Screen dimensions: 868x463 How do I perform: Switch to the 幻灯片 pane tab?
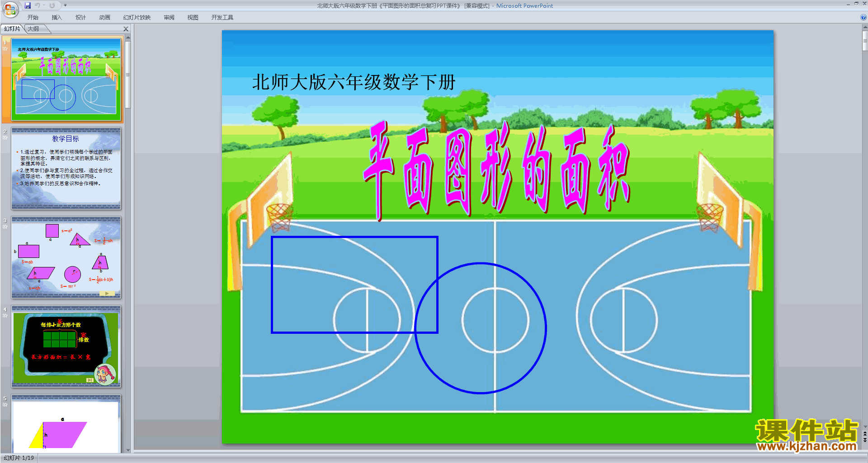[12, 29]
